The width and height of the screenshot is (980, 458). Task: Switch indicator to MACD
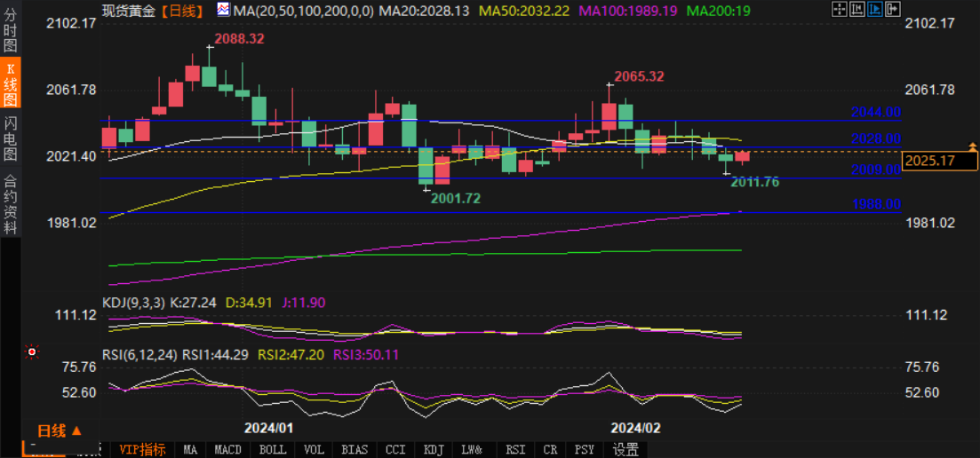[x=227, y=450]
